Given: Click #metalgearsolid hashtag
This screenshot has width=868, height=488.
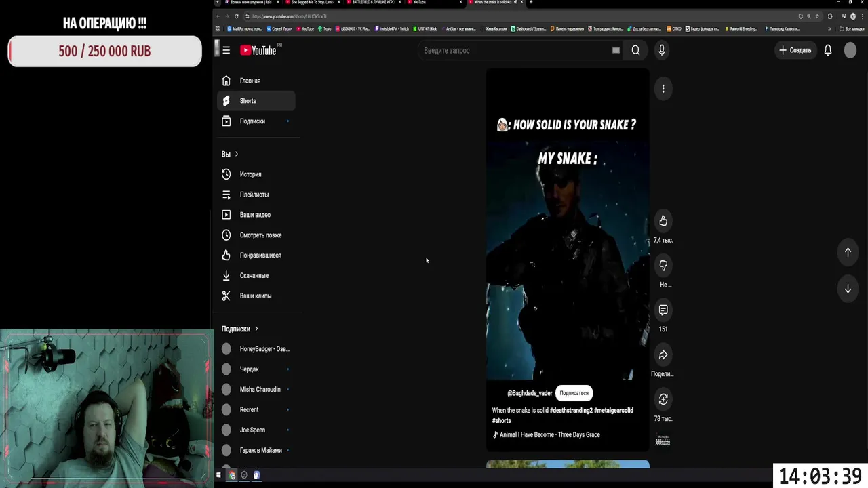Looking at the screenshot, I should click(614, 411).
